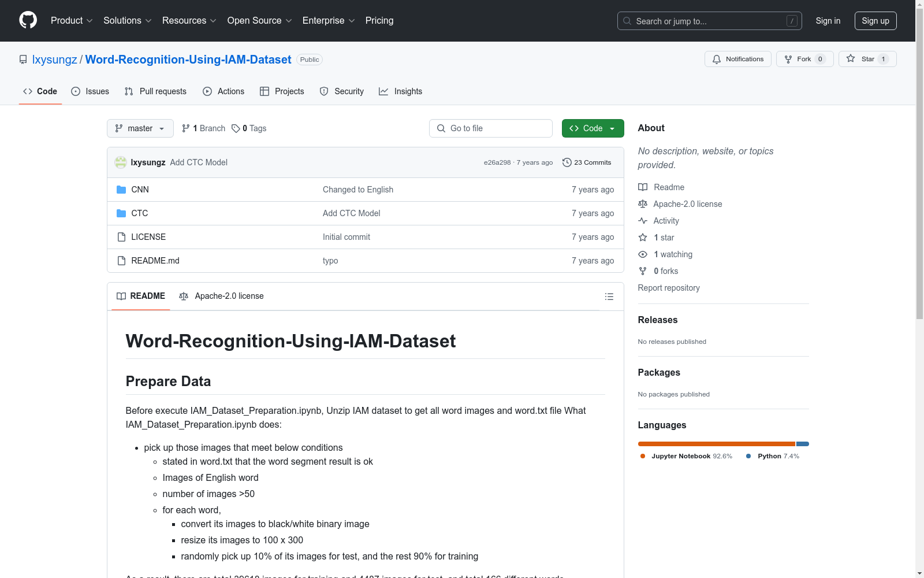Open README outline list icon
Viewport: 924px width, 578px height.
[609, 297]
